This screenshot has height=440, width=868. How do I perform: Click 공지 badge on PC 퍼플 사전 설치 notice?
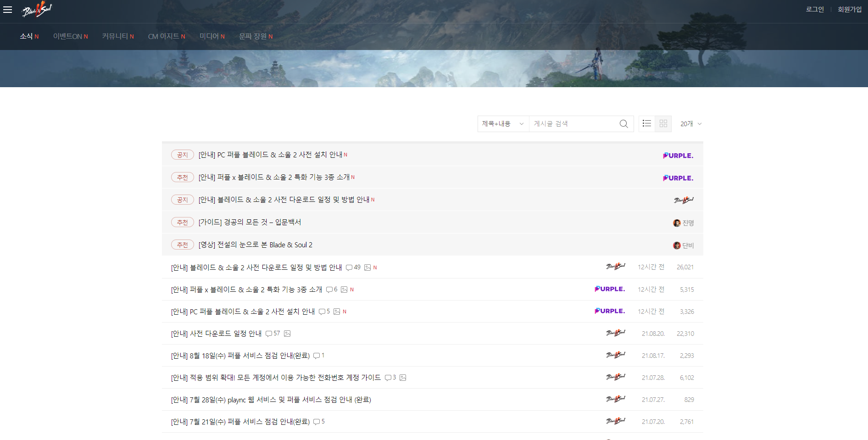183,155
